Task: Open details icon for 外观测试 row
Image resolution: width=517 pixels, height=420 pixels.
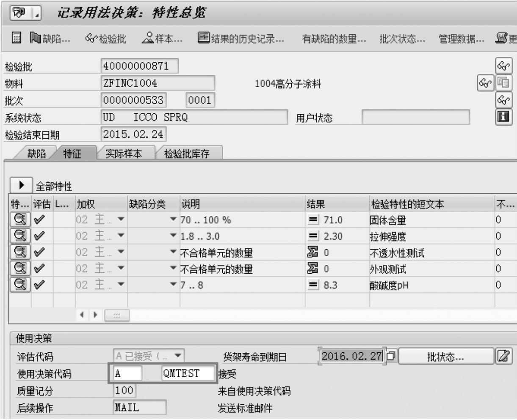Action: point(20,269)
